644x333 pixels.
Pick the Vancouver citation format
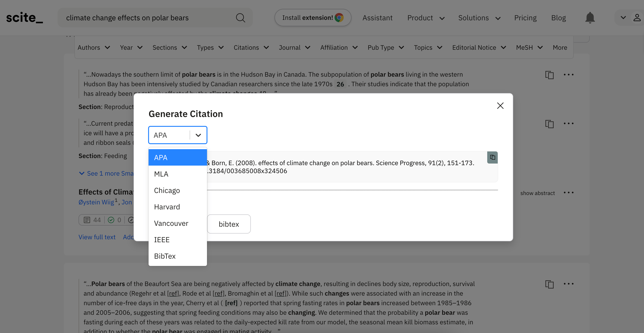pyautogui.click(x=171, y=223)
